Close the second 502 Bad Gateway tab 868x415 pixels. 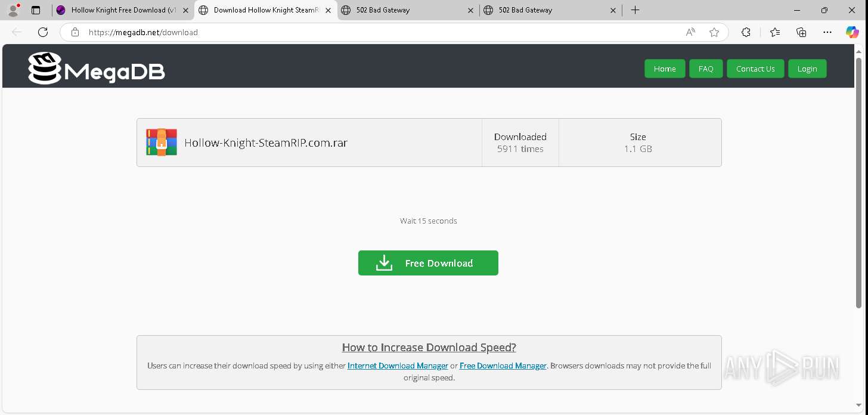tap(613, 10)
